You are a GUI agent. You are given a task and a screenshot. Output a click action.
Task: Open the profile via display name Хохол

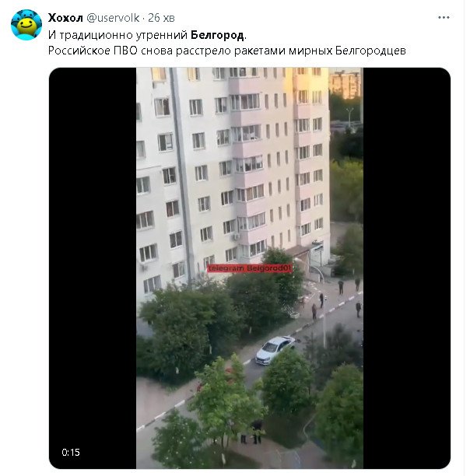pyautogui.click(x=65, y=18)
